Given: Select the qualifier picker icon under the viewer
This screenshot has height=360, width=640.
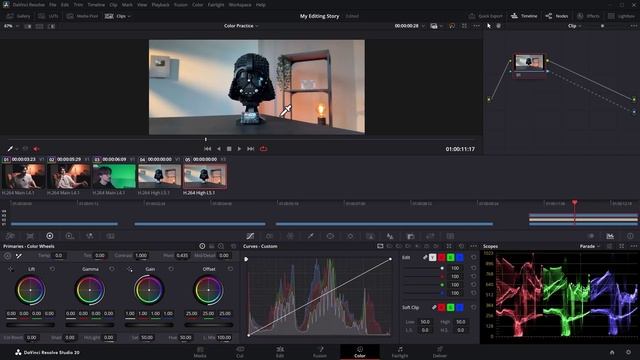Looking at the screenshot, I should coord(10,149).
